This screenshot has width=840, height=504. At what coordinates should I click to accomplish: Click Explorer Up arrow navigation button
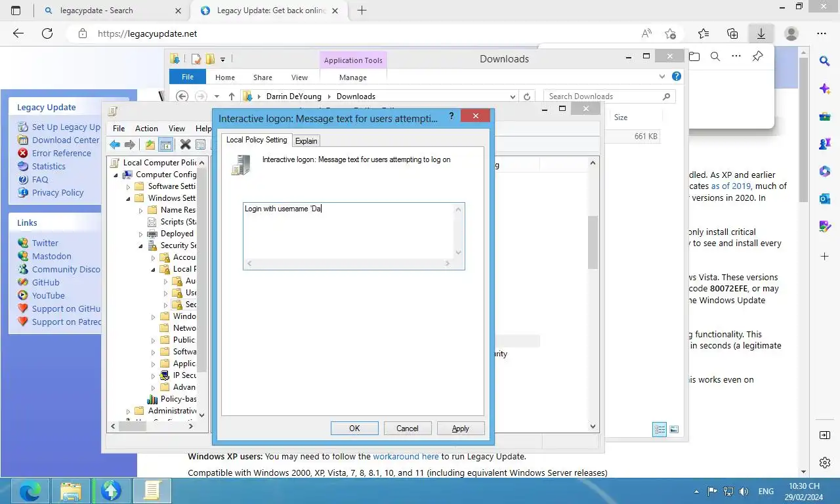tap(232, 96)
